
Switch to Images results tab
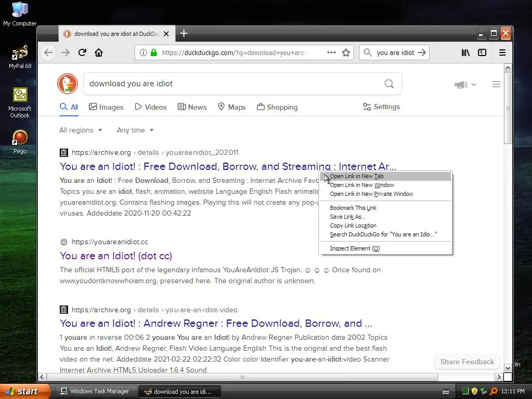point(106,107)
